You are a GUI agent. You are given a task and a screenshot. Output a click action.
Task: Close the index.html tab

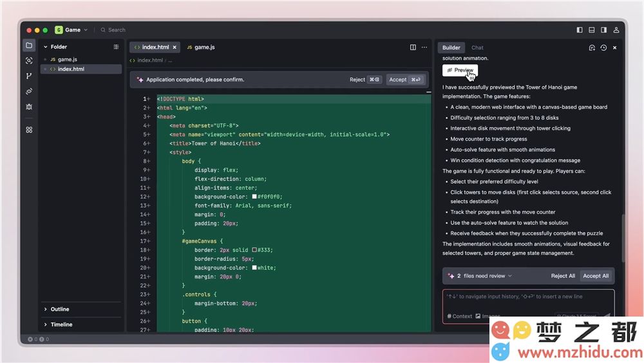point(175,47)
